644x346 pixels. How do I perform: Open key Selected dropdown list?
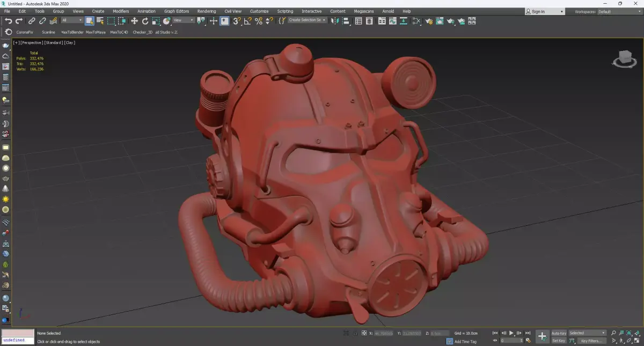tap(587, 333)
